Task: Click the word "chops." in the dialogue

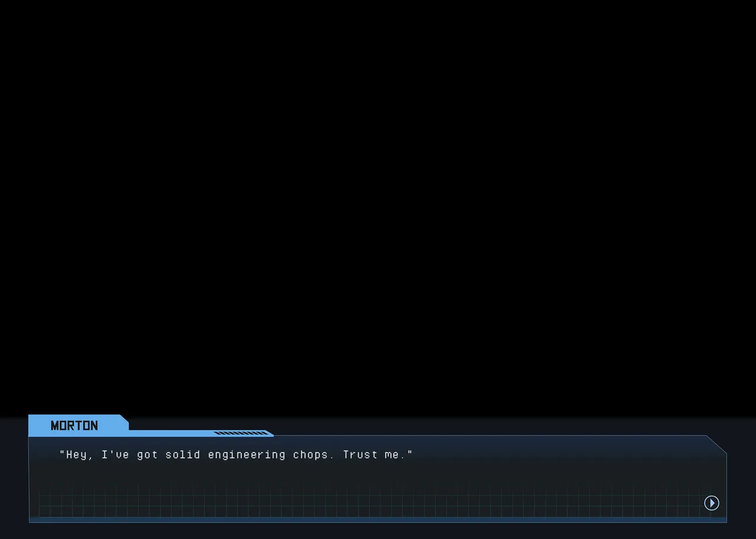Action: click(314, 455)
